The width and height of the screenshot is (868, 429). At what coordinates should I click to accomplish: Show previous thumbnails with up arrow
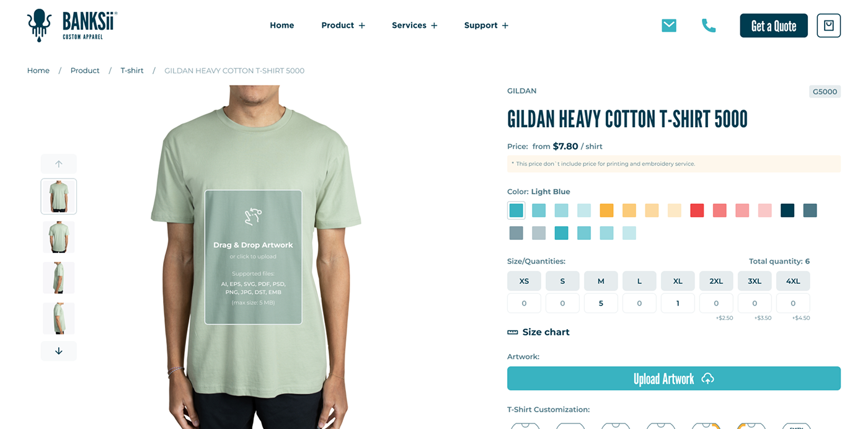(x=59, y=164)
